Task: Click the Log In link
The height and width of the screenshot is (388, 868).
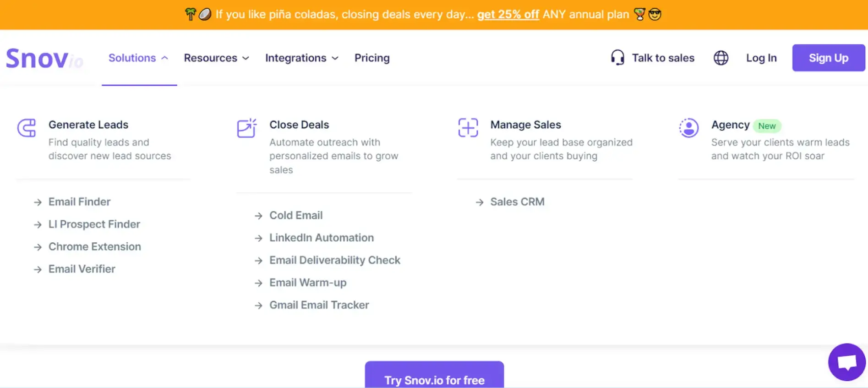Action: pos(761,58)
